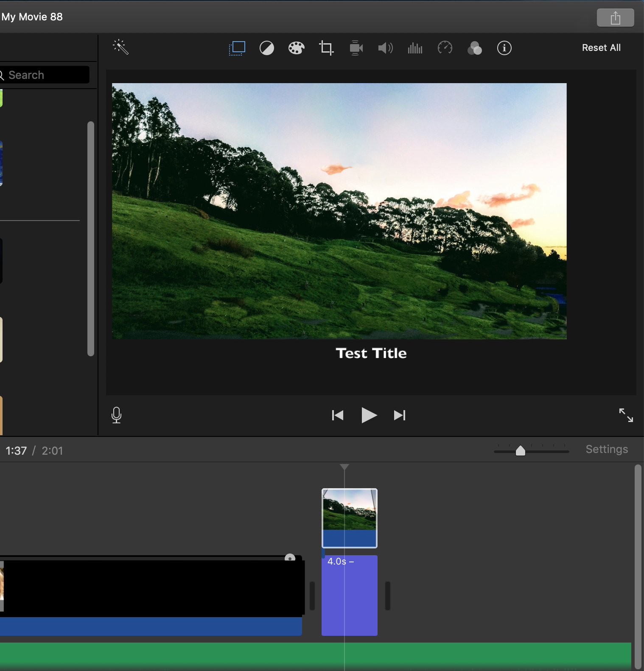Open the Stabilization camera tool

click(356, 48)
